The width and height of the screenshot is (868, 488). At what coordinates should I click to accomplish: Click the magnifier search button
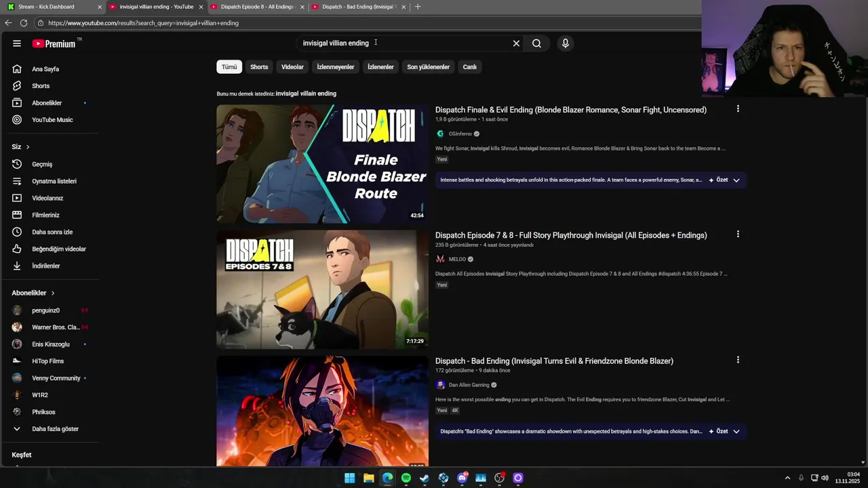click(x=536, y=43)
